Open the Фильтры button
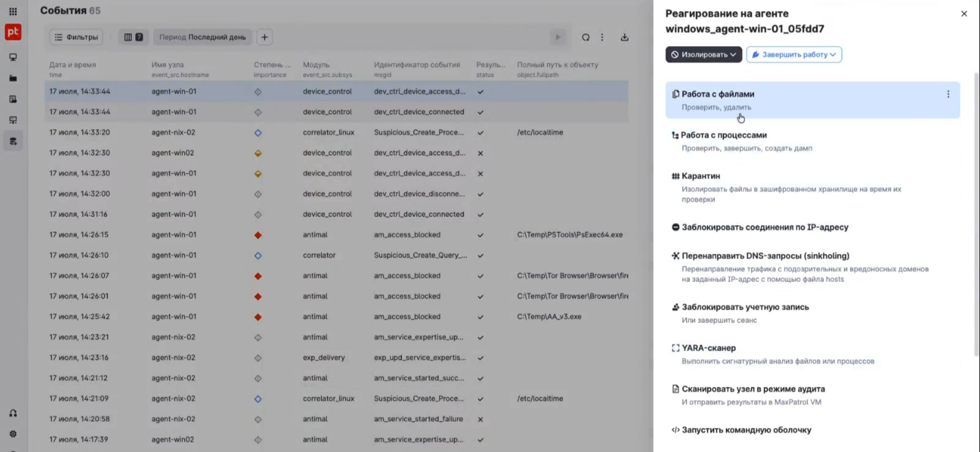Image resolution: width=980 pixels, height=452 pixels. click(x=76, y=37)
